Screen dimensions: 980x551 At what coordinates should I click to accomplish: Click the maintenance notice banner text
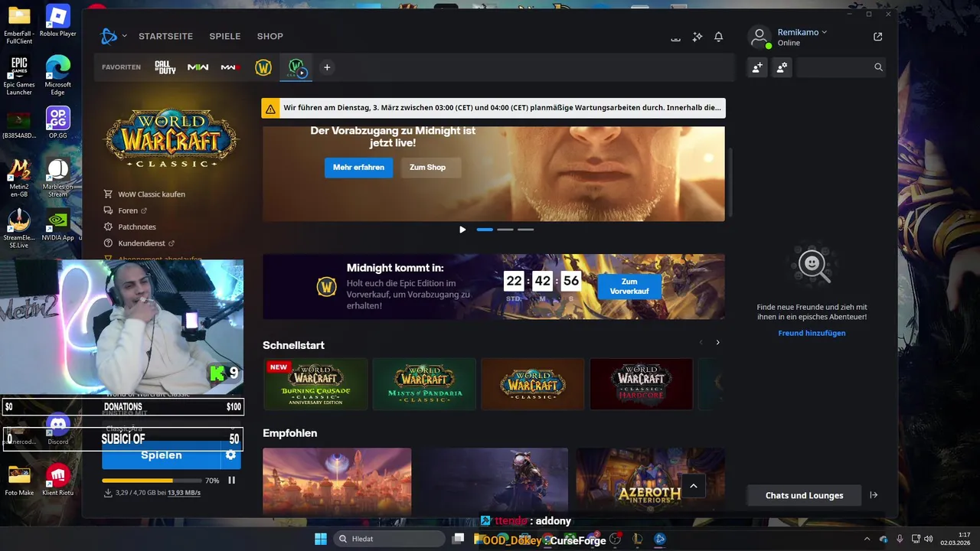click(x=502, y=108)
